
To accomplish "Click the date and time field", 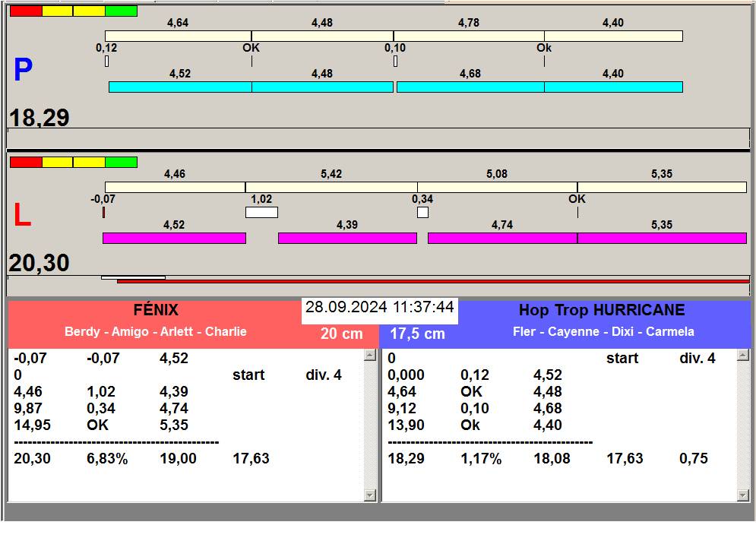I will coord(379,308).
